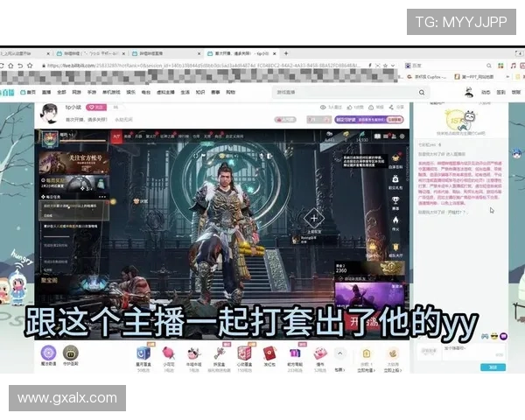Click the site search magnifier button
Viewport: 525px width, 420px height.
tap(422, 92)
